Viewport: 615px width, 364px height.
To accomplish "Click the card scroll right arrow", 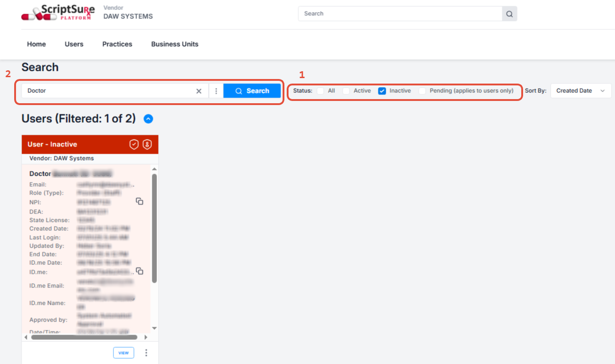I will tap(146, 337).
